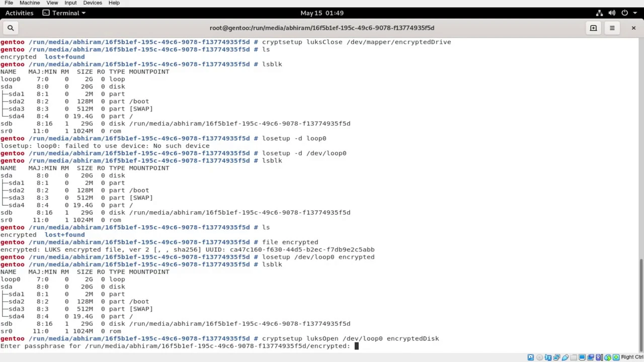The image size is (644, 362).
Task: Open the VirtualBox Help menu
Action: tap(114, 3)
